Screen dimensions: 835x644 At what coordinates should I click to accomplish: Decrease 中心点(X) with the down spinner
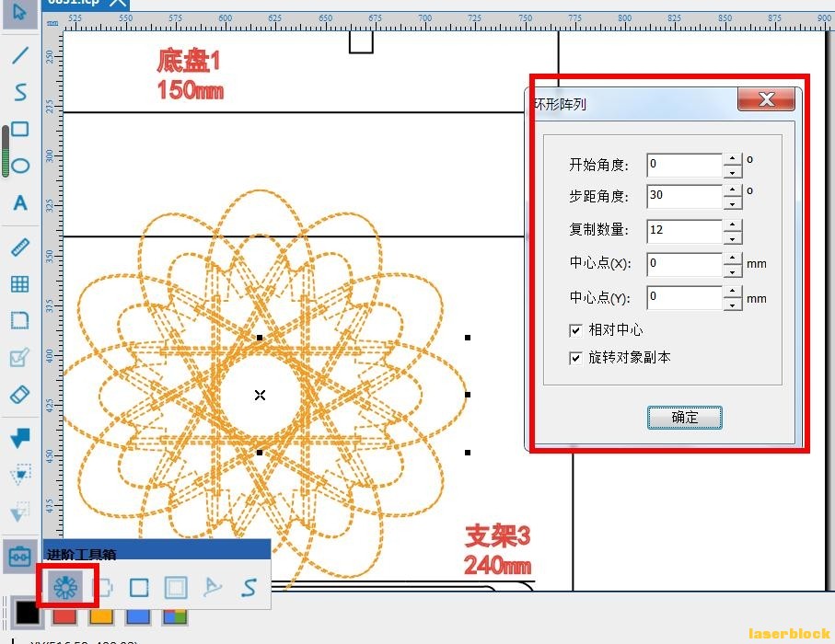(733, 270)
